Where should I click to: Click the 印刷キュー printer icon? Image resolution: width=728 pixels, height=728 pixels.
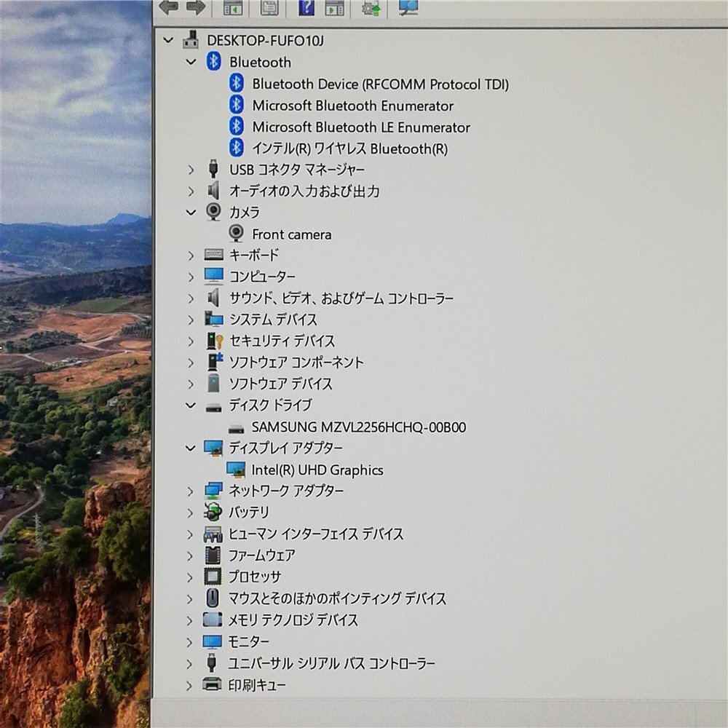click(x=212, y=684)
